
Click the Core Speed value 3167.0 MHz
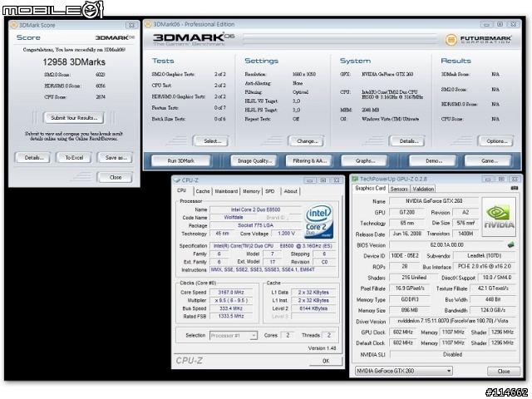pyautogui.click(x=231, y=292)
